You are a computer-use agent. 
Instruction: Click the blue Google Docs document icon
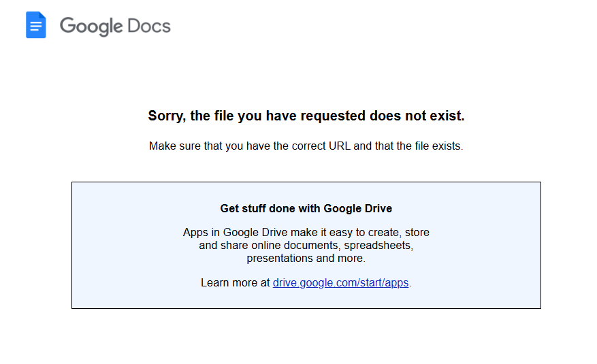point(35,26)
